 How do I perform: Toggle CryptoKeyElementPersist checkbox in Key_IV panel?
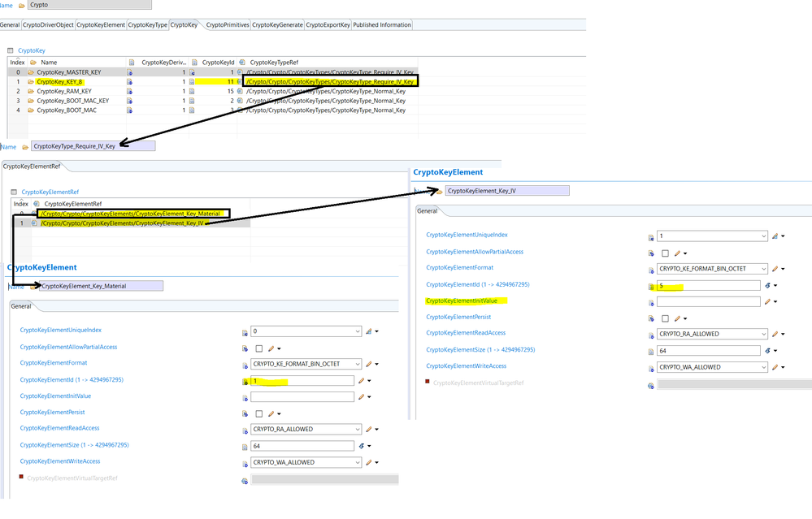click(x=665, y=318)
